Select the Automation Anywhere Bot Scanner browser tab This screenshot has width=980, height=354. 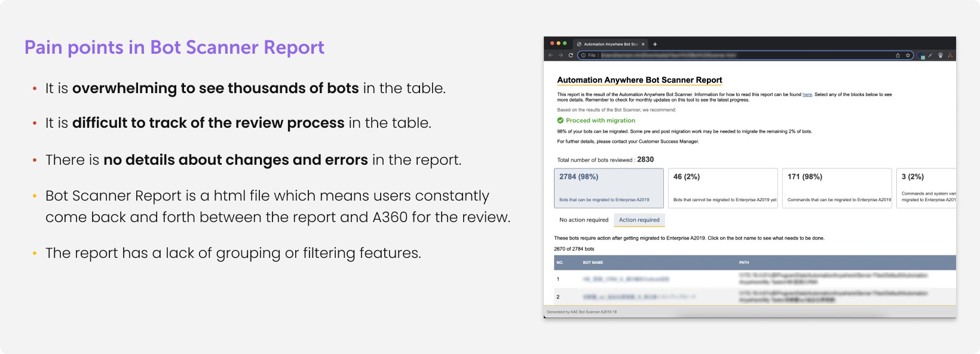click(610, 44)
